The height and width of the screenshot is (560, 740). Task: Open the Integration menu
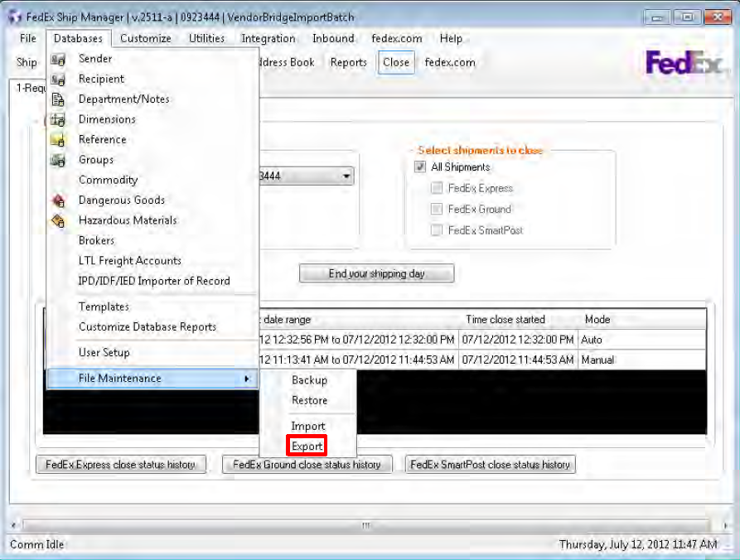[x=268, y=38]
